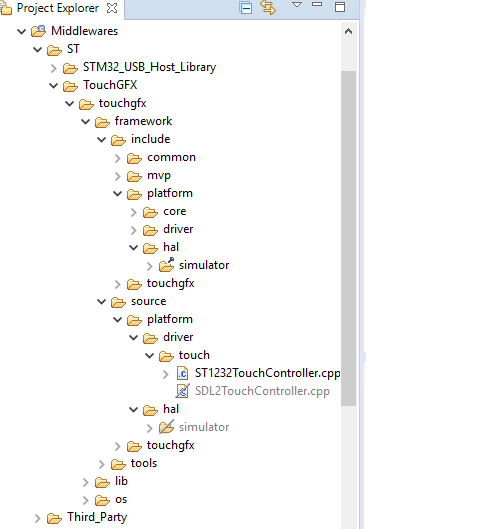Collapse the Middlewares folder
This screenshot has width=480, height=529.
[x=21, y=31]
